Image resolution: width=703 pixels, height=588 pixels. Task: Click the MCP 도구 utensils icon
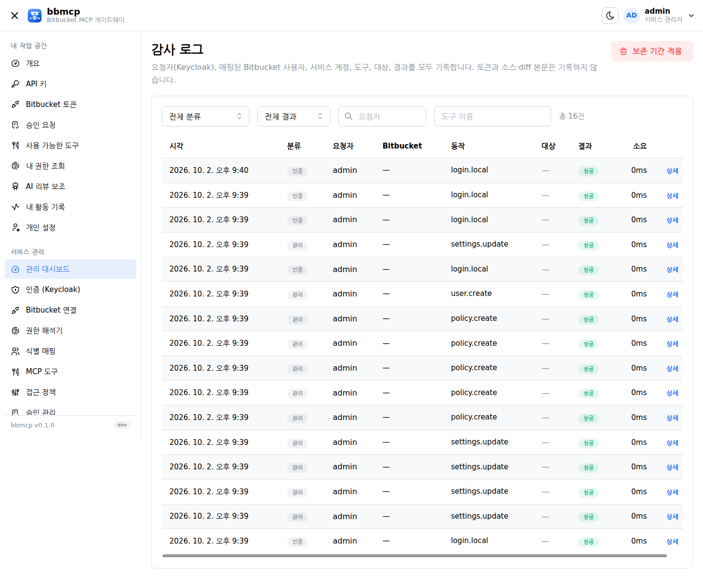[16, 372]
